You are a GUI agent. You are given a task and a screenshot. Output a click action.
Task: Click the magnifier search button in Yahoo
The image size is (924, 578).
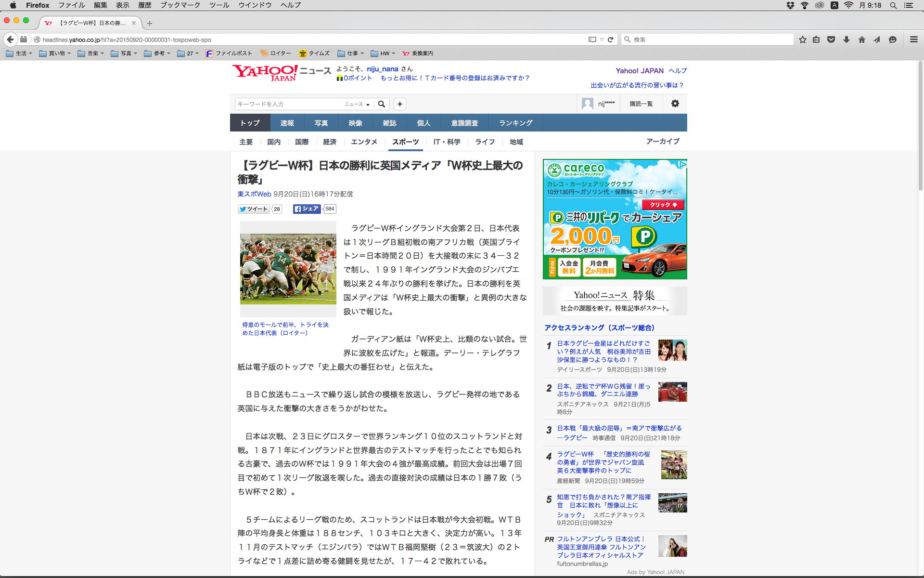point(382,104)
